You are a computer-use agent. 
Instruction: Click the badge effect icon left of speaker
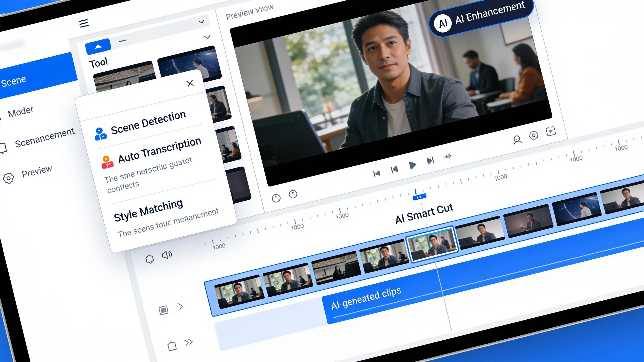[x=150, y=259]
